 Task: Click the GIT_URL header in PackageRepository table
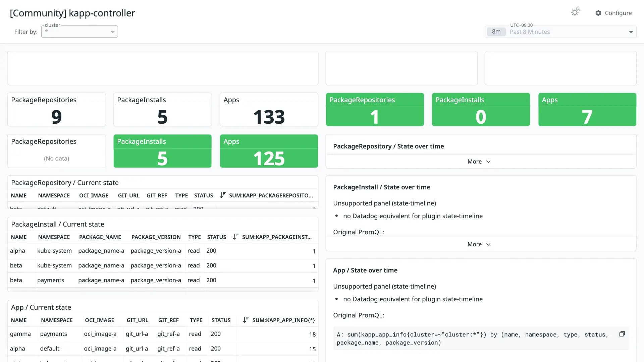pyautogui.click(x=129, y=195)
